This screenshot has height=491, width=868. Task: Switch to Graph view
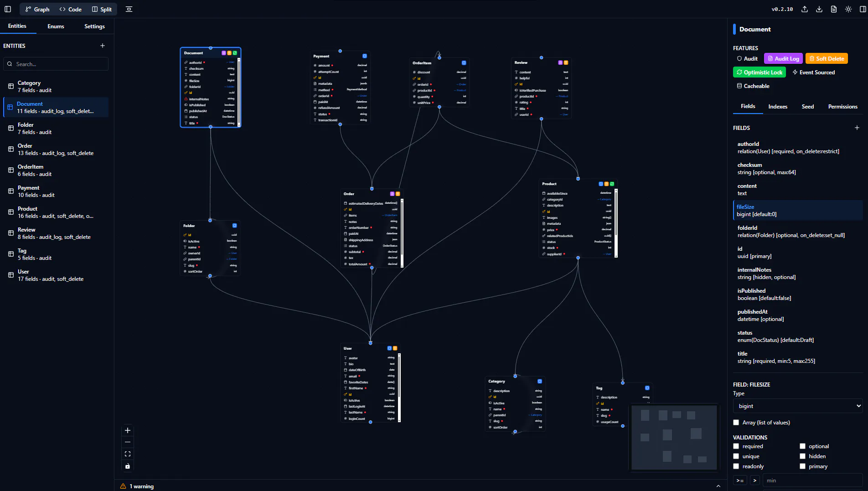(x=37, y=9)
